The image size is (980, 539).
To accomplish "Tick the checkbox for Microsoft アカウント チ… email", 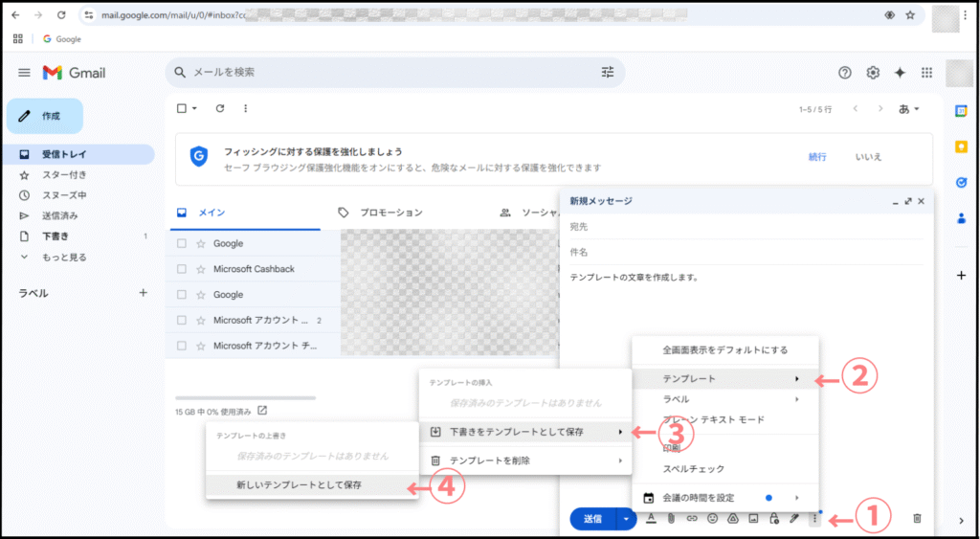I will (x=181, y=346).
